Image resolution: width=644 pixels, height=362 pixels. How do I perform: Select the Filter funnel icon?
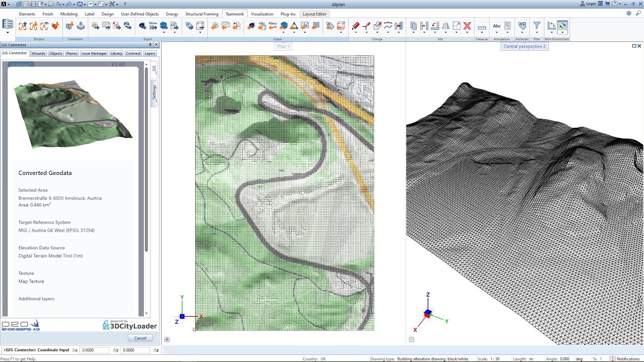[x=537, y=26]
